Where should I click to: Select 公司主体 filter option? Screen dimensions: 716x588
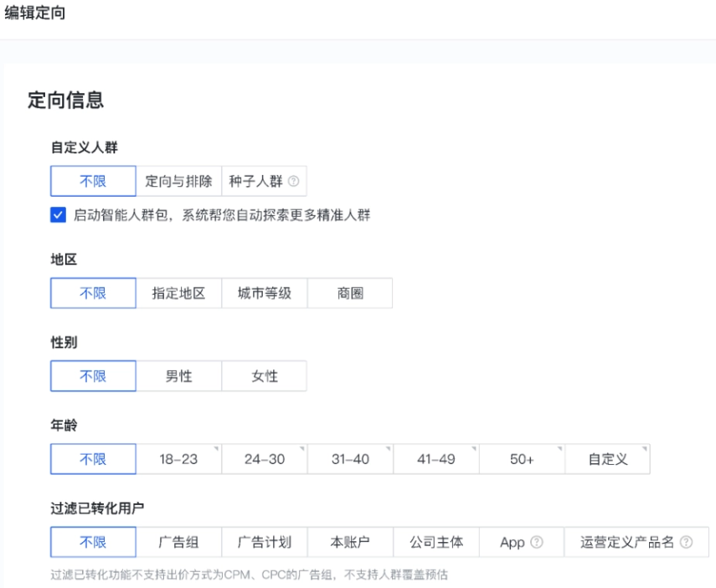(435, 542)
